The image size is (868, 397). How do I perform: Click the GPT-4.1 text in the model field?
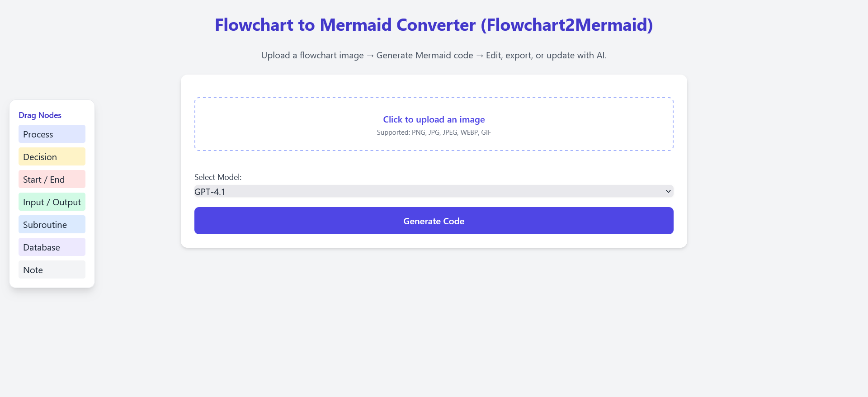pyautogui.click(x=210, y=192)
